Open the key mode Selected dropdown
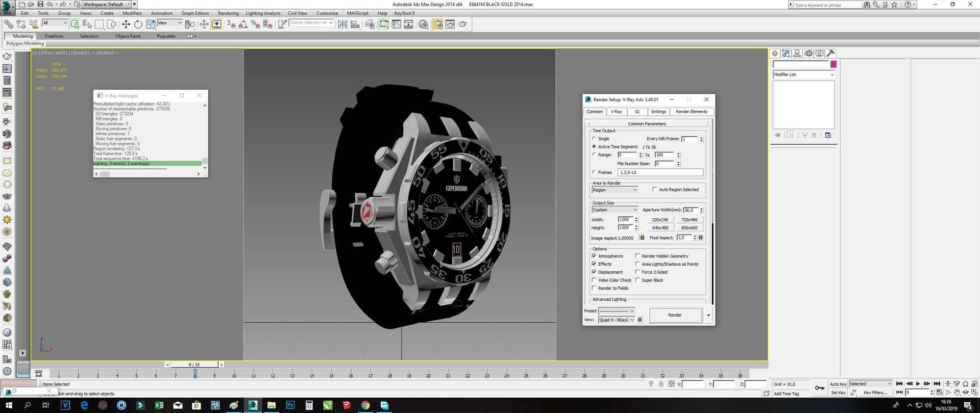 (x=871, y=384)
